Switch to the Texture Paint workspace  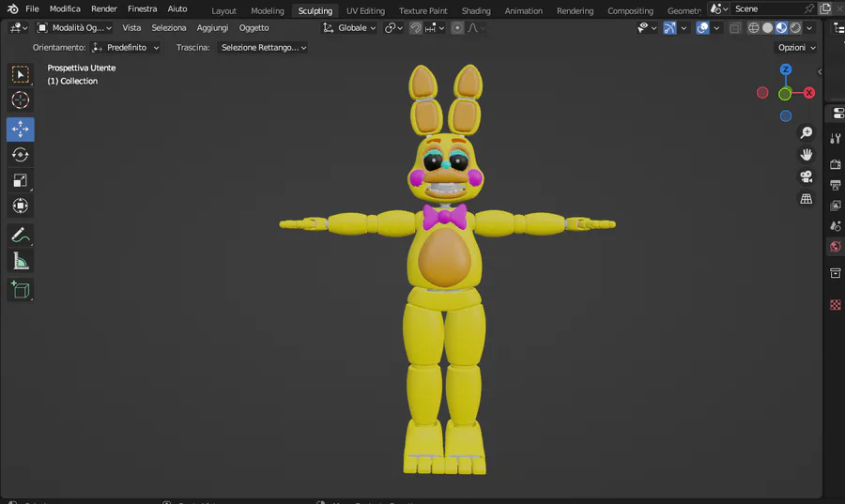(423, 10)
